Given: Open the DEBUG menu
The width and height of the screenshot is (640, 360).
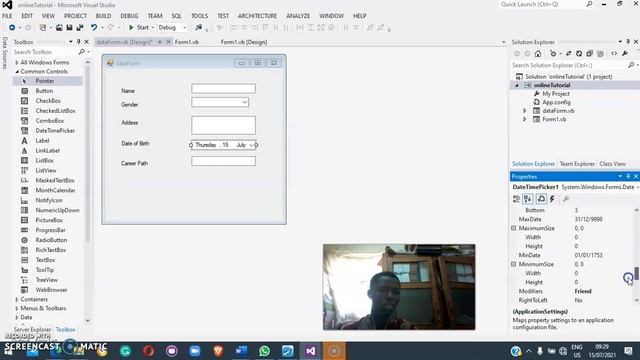Looking at the screenshot, I should click(129, 16).
